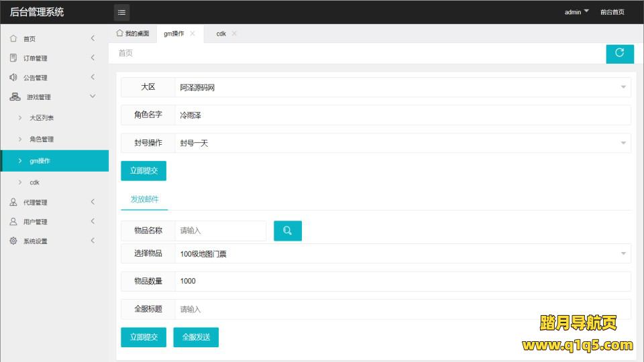The height and width of the screenshot is (362, 644).
Task: Switch to the cdk tab
Action: point(221,34)
